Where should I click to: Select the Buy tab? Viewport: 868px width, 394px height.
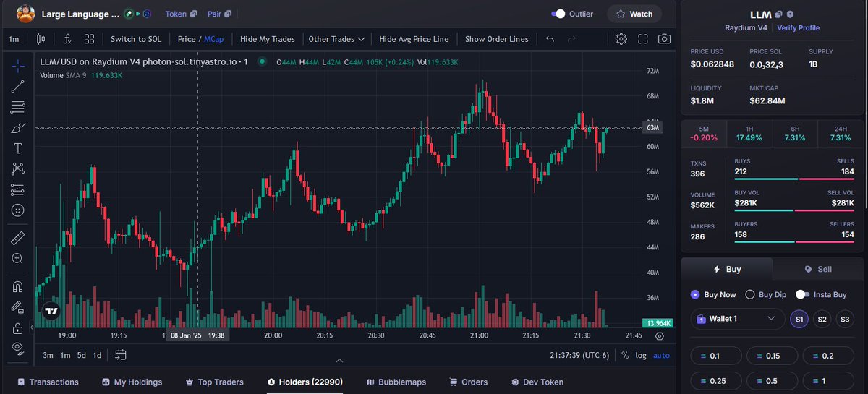pos(727,269)
